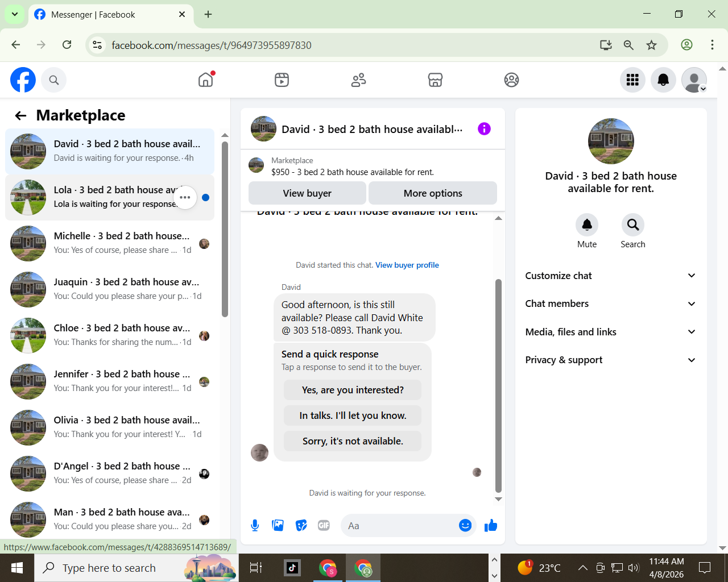The image size is (728, 582).
Task: Mute this conversation with bell icon
Action: [x=587, y=225]
